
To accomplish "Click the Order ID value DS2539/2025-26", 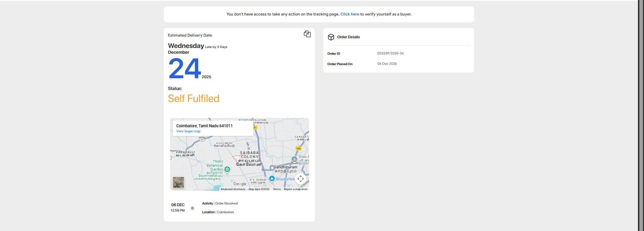I will 390,53.
